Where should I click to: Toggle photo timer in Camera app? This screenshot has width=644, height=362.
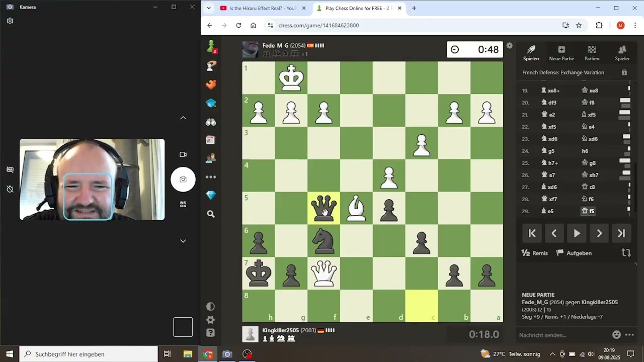pos(10,189)
